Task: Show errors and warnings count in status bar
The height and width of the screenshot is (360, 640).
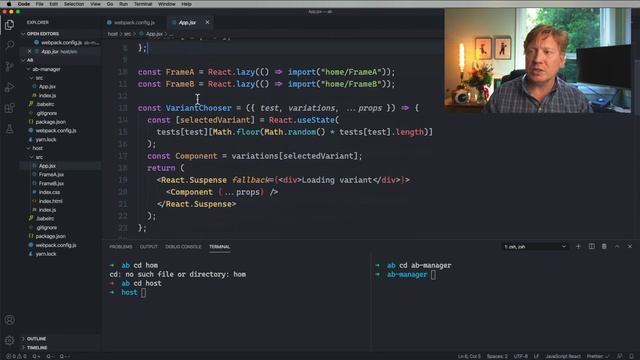Action: click(17, 356)
